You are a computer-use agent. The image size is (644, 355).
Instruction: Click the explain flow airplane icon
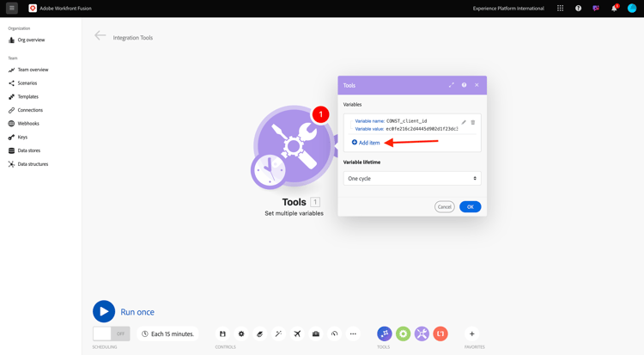point(297,334)
